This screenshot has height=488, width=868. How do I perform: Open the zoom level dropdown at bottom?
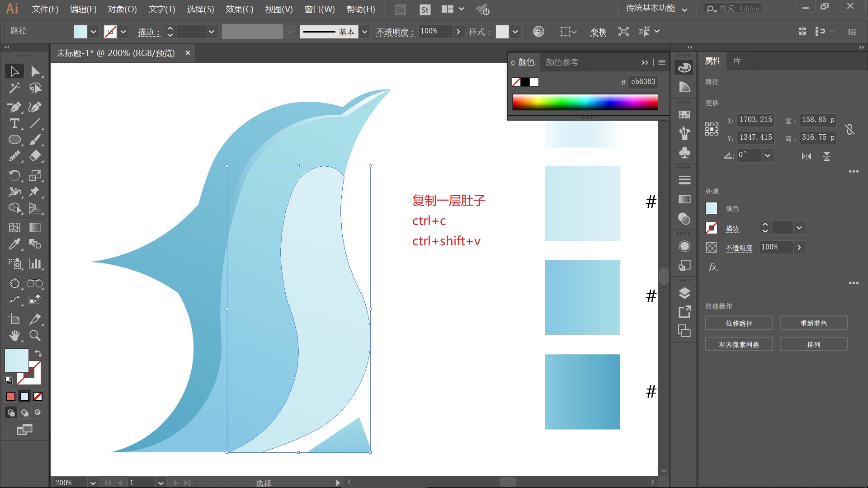click(93, 483)
